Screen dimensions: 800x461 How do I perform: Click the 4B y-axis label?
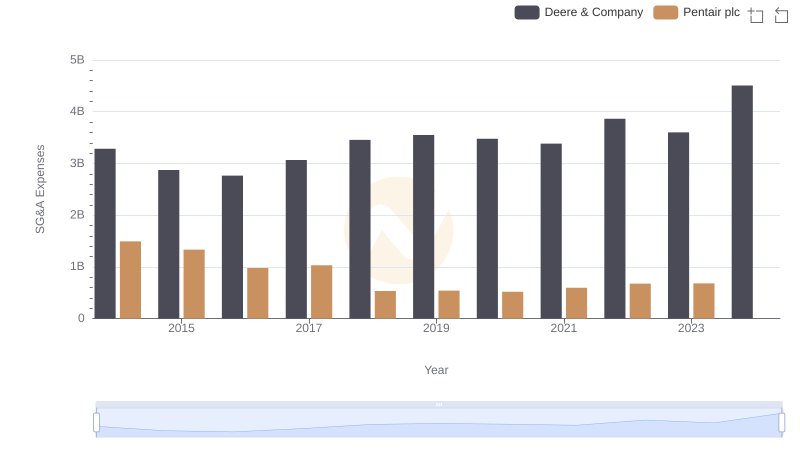point(77,111)
